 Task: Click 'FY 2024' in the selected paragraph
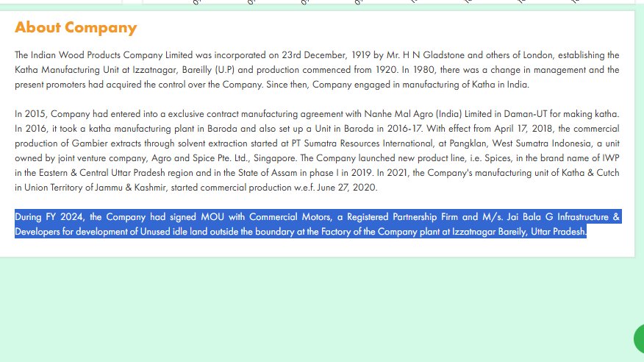tap(65, 217)
